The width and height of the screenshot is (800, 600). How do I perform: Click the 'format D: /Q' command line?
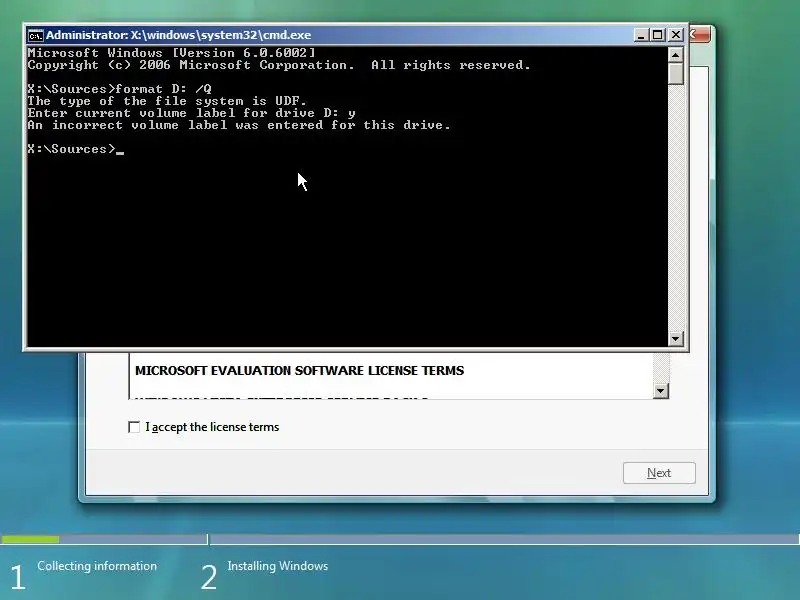point(119,89)
